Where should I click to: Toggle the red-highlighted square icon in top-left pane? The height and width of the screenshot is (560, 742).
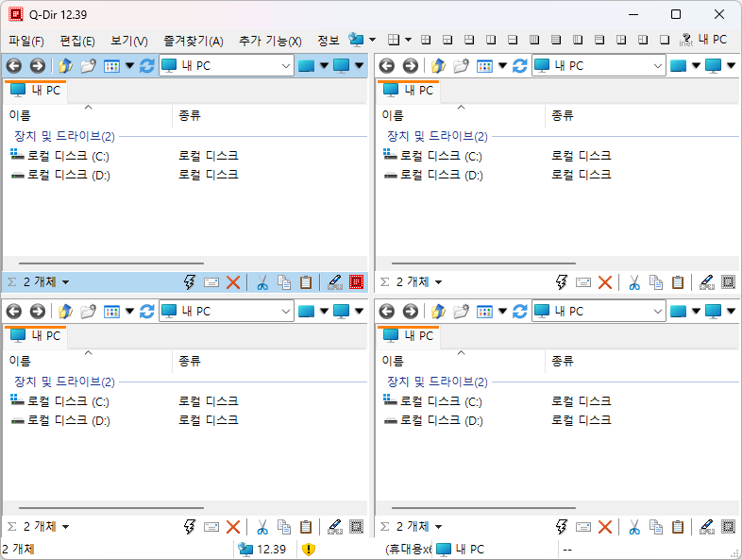356,281
